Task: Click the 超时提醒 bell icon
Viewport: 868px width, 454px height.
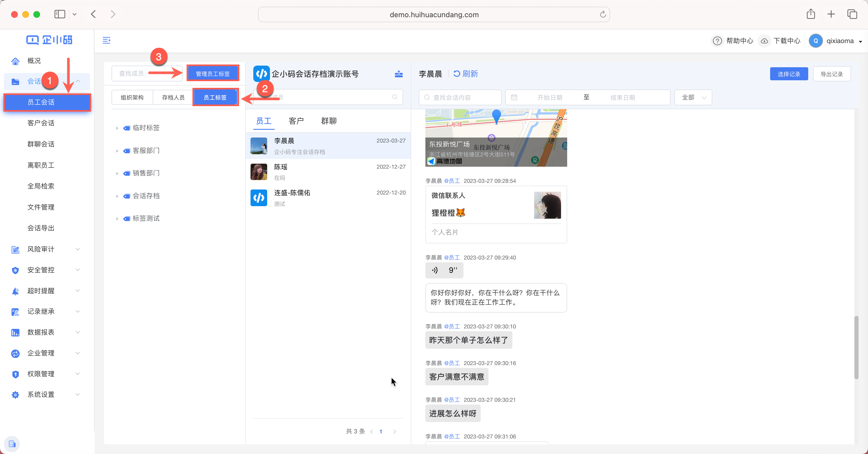Action: 15,291
